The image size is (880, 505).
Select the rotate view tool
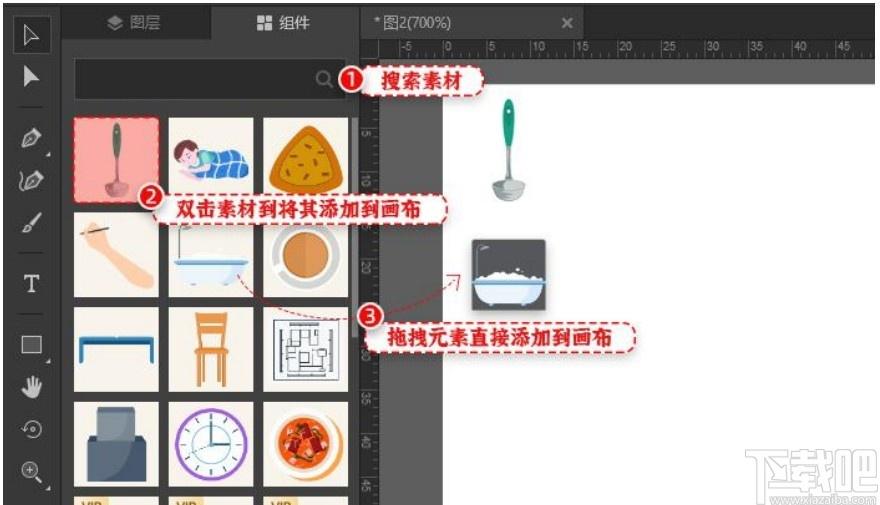tap(31, 429)
